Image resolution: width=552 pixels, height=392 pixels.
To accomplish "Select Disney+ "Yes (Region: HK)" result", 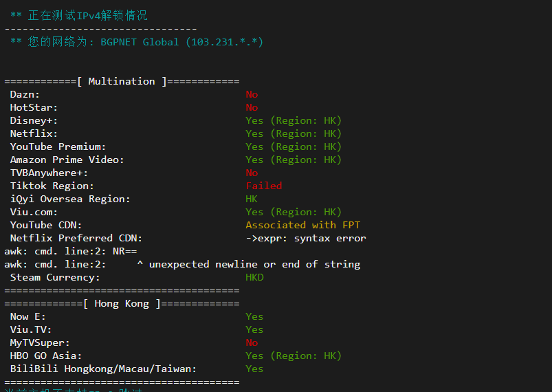I will pyautogui.click(x=294, y=120).
